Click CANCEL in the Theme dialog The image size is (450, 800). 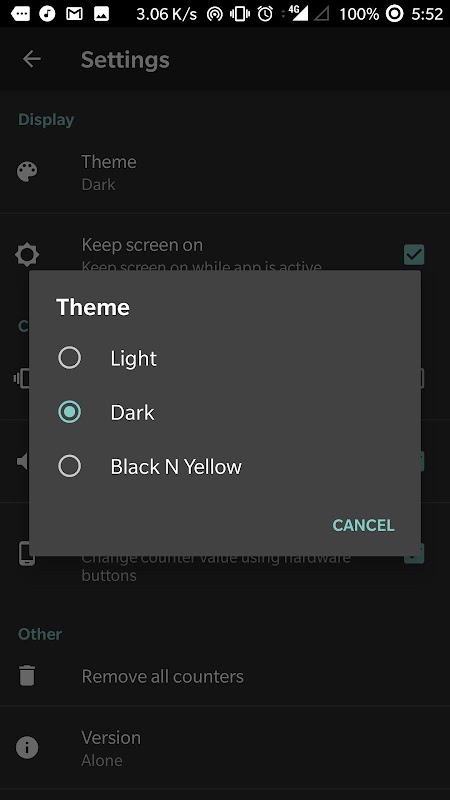click(x=363, y=525)
